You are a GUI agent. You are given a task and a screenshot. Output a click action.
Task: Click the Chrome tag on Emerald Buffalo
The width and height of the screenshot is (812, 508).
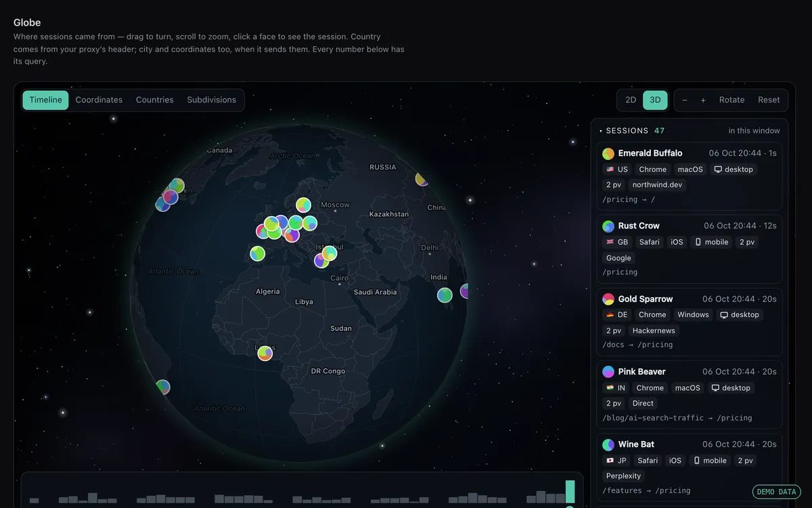653,169
